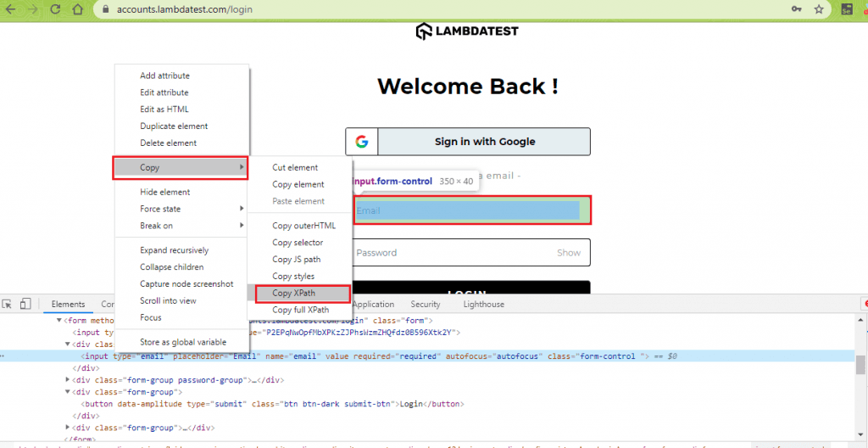Click the browser forward arrow
868x448 pixels.
[x=33, y=9]
